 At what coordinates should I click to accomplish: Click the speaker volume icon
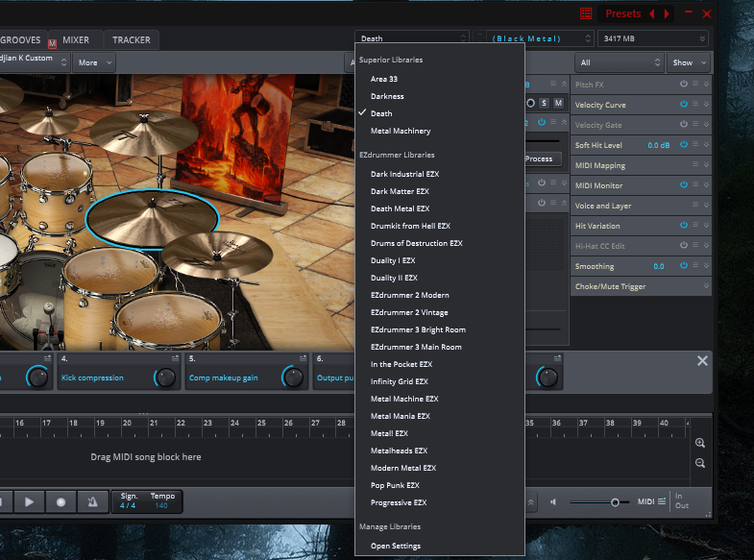[x=553, y=501]
